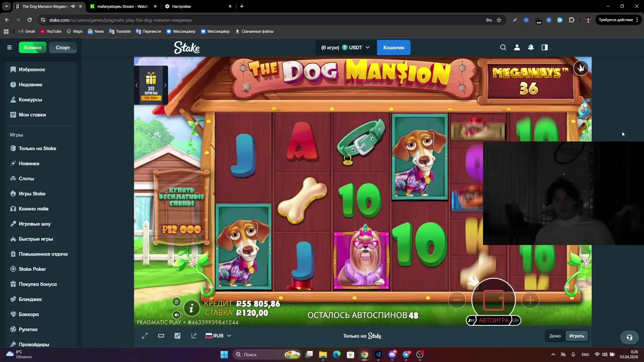Open the user profile icon

click(517, 47)
